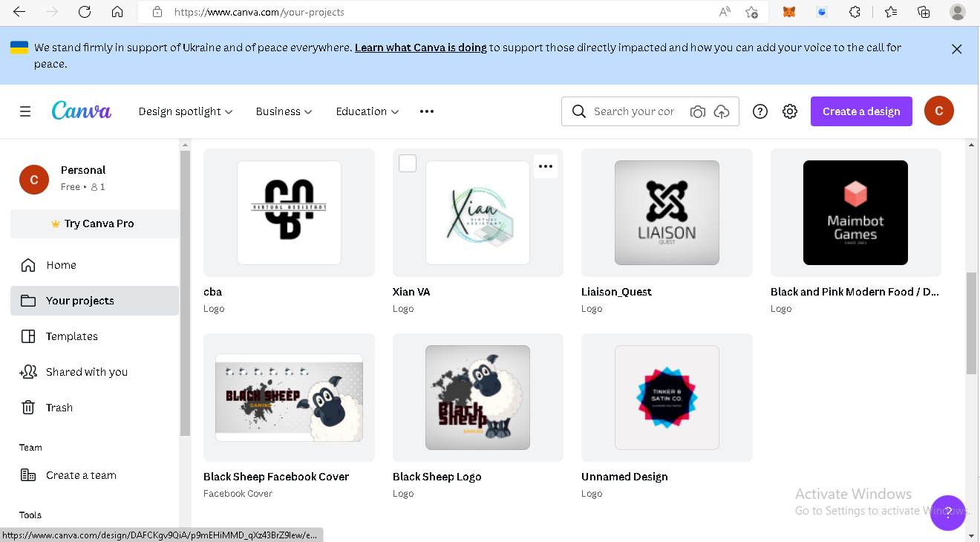The width and height of the screenshot is (980, 542).
Task: Click the main page vertical scrollbar thumb
Action: click(x=971, y=323)
